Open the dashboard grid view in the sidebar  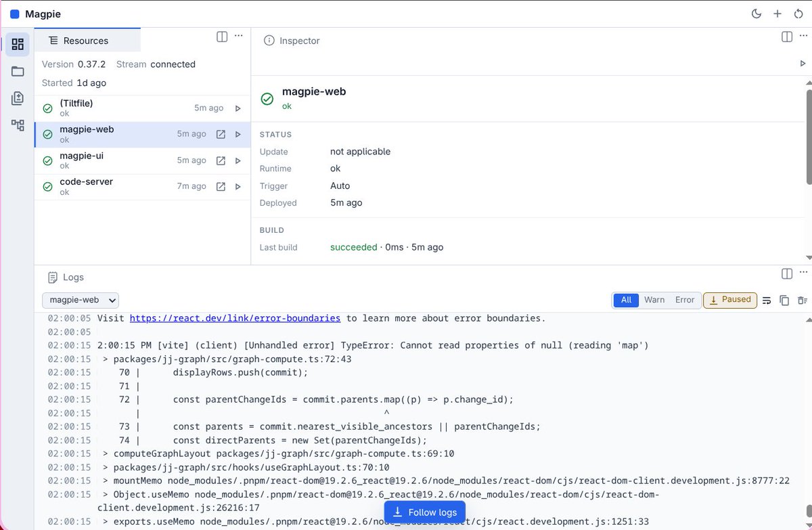[x=18, y=45]
